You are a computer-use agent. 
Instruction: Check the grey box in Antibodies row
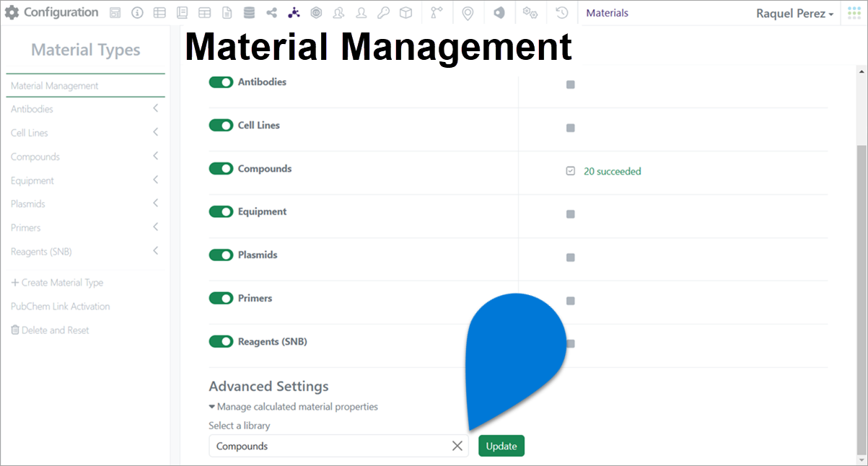coord(571,84)
